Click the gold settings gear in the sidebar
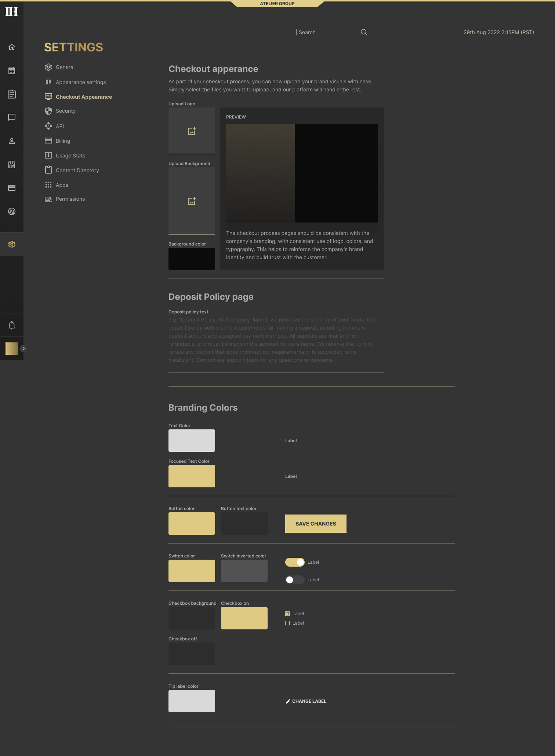Viewport: 555px width, 756px height. click(x=12, y=244)
